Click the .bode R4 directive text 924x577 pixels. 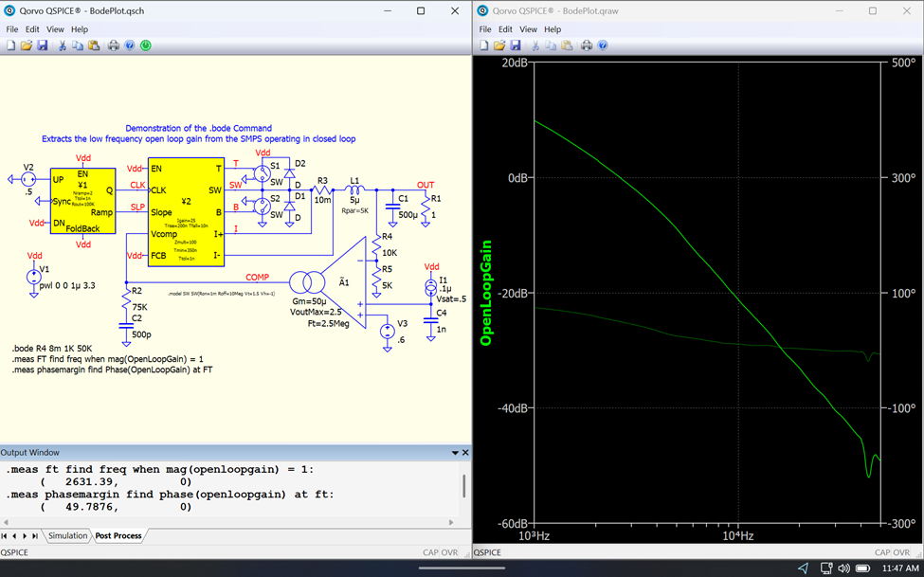52,349
